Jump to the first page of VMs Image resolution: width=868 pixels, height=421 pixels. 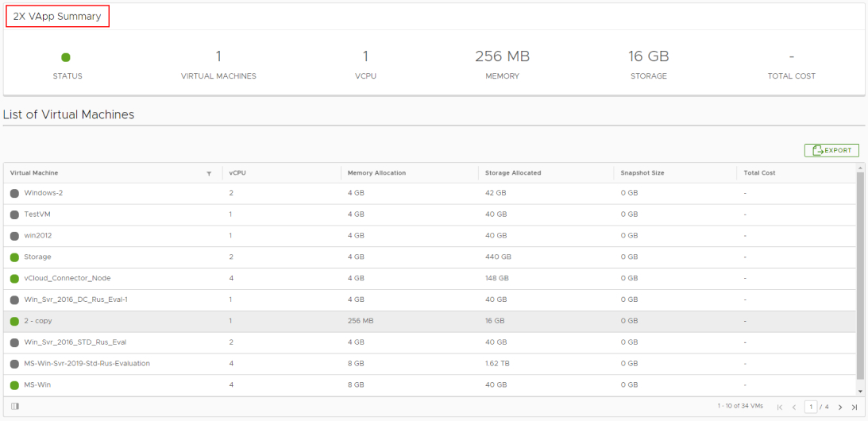coord(780,407)
